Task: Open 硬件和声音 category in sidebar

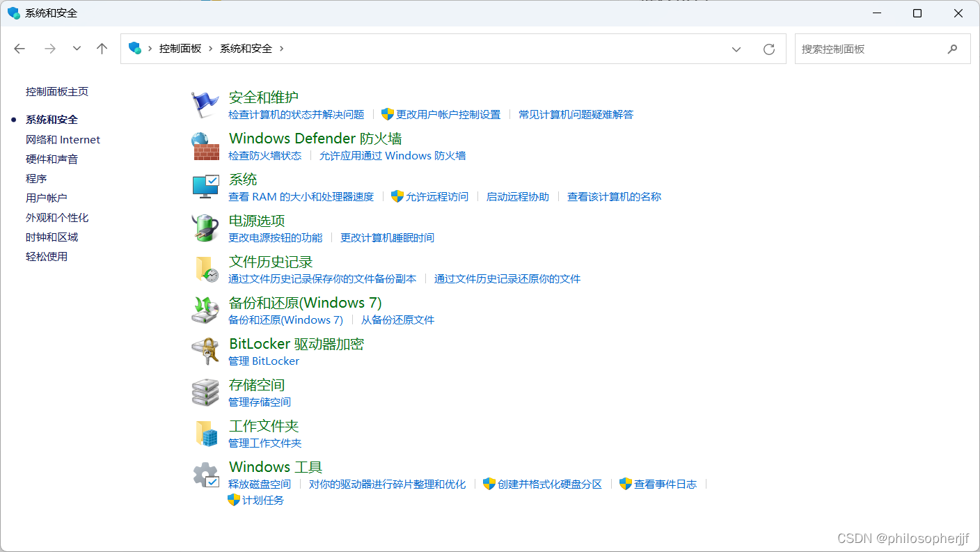Action: pos(52,159)
